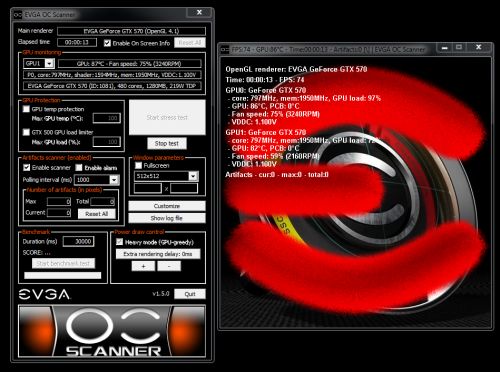Viewport: 500px width, 372px height.
Task: Click the core/shader clock readout line
Action: (112, 75)
